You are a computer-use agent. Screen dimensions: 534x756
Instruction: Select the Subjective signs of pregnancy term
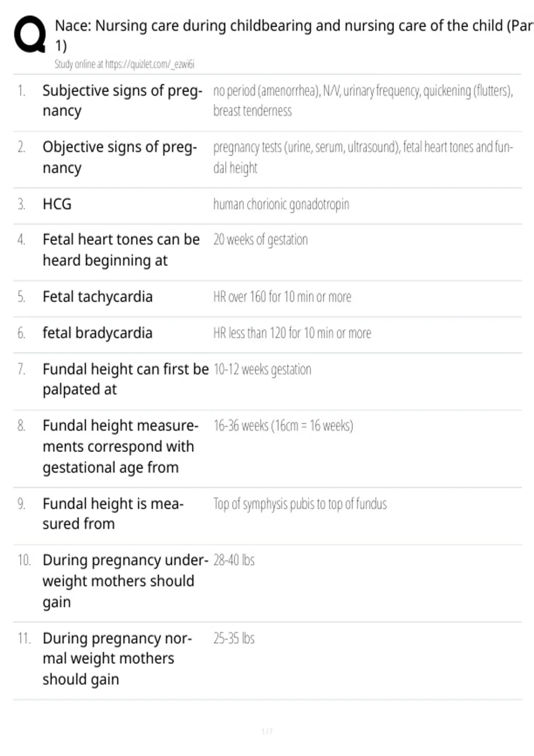[x=122, y=101]
